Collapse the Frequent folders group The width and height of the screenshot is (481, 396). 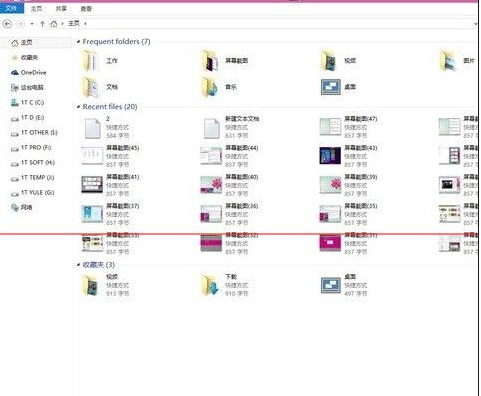point(79,42)
